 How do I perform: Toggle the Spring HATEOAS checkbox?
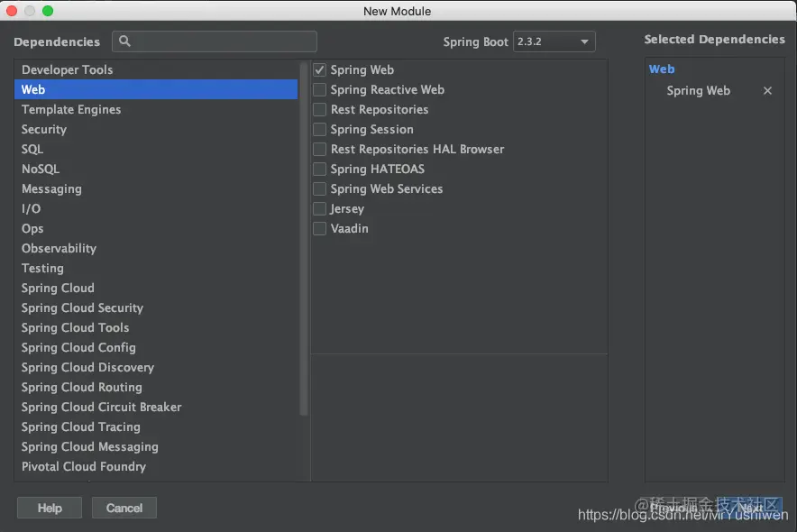(319, 169)
